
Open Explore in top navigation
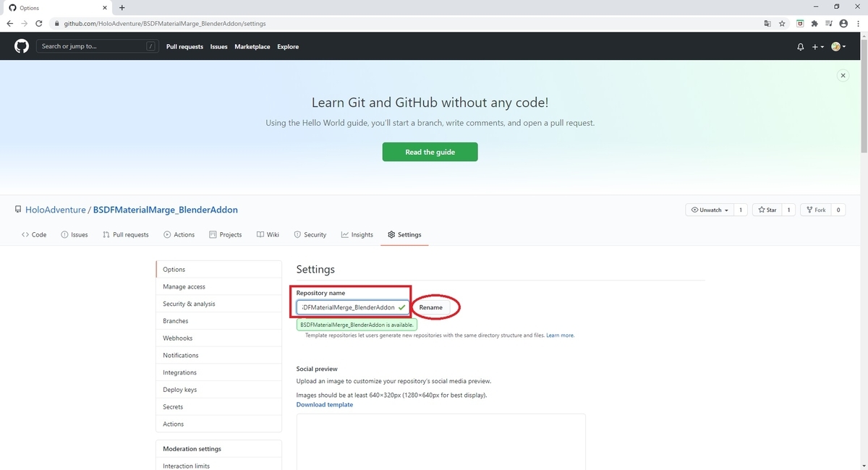click(x=288, y=46)
